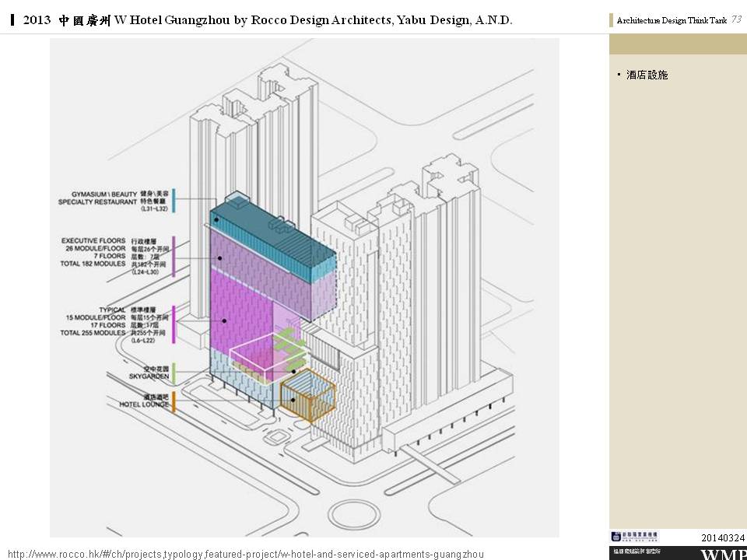Click the magenta Typical floors legend bar
The image size is (747, 560).
pos(174,324)
